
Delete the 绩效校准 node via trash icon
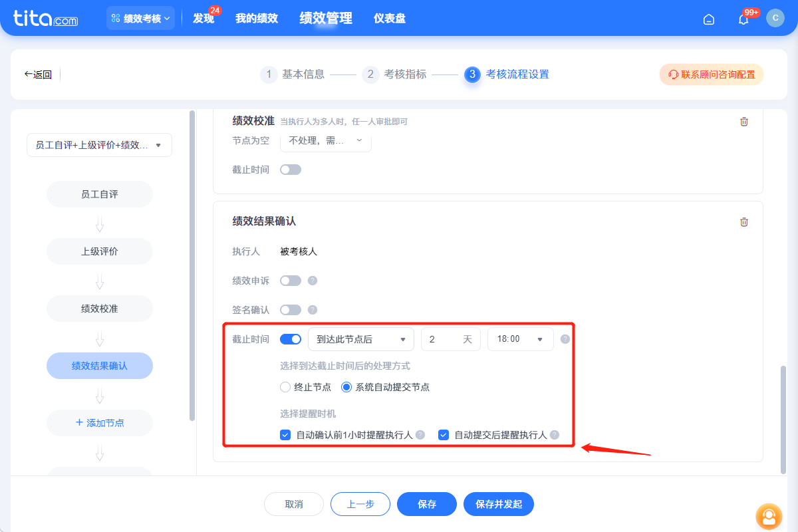point(744,122)
